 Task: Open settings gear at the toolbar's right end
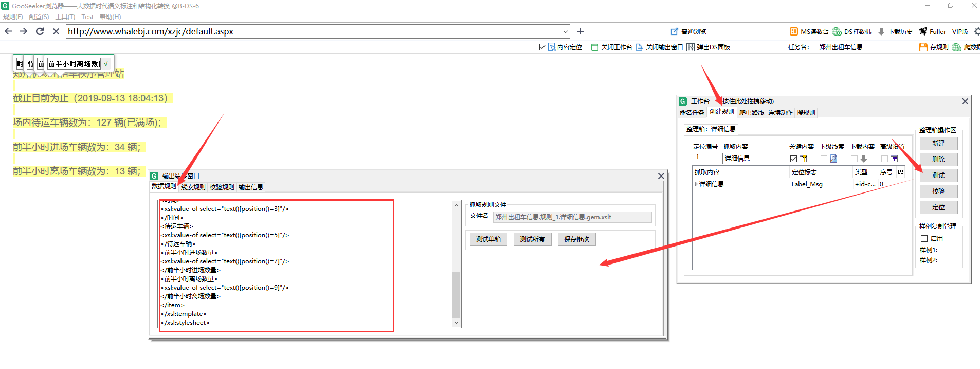(x=976, y=32)
